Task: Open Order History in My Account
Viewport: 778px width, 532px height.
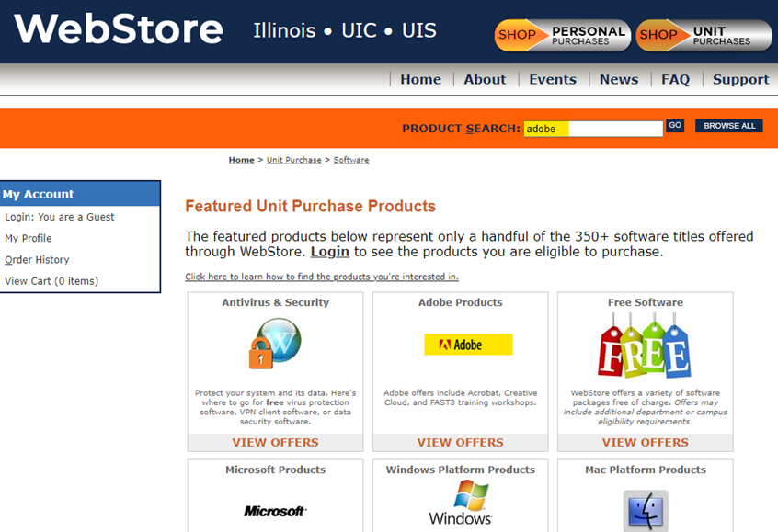Action: (37, 260)
